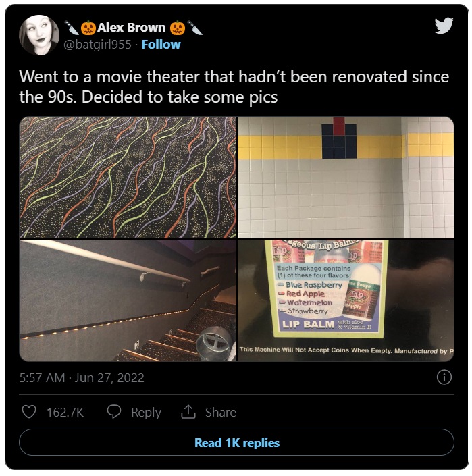
Task: Like the tweet with the heart icon
Action: pyautogui.click(x=29, y=412)
